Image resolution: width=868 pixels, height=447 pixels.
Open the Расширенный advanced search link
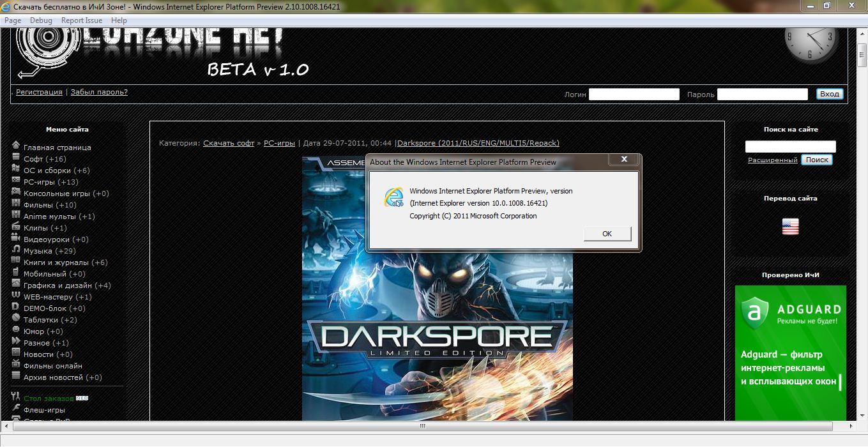click(772, 160)
